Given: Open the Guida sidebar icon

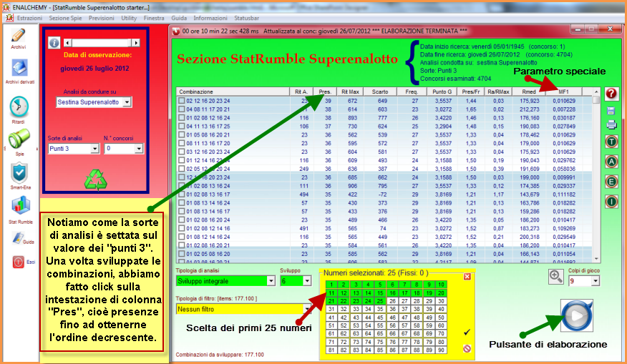Looking at the screenshot, I should pos(19,238).
